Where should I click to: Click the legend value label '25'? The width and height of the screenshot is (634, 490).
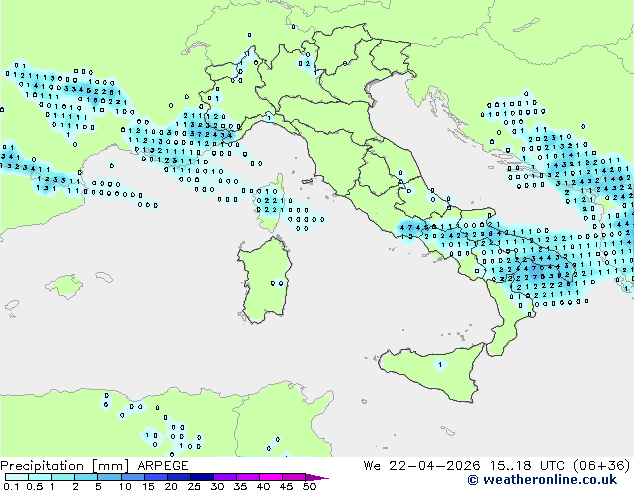coord(194,486)
